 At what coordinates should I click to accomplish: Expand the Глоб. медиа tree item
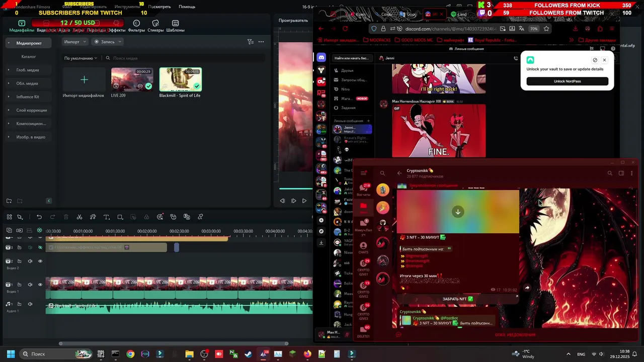[x=9, y=70]
